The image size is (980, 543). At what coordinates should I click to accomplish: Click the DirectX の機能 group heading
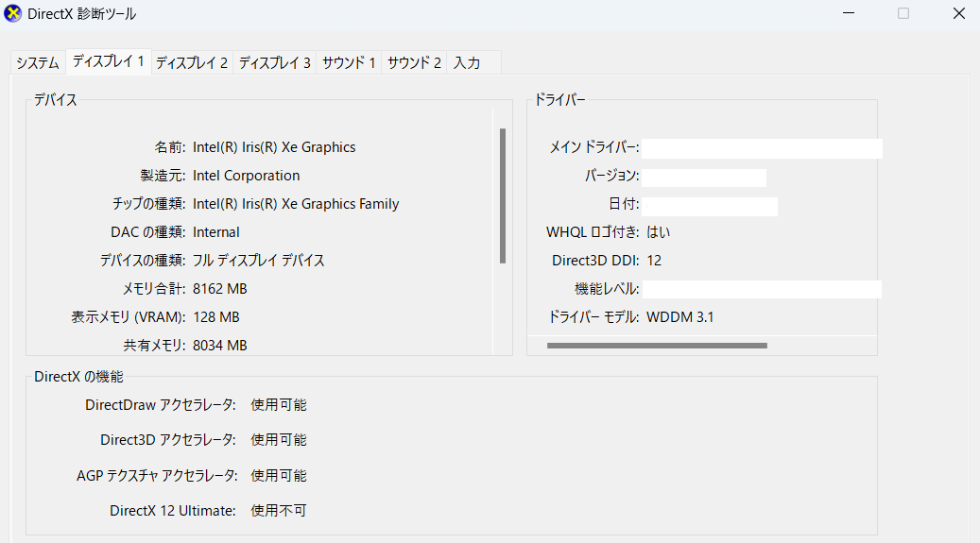point(78,377)
